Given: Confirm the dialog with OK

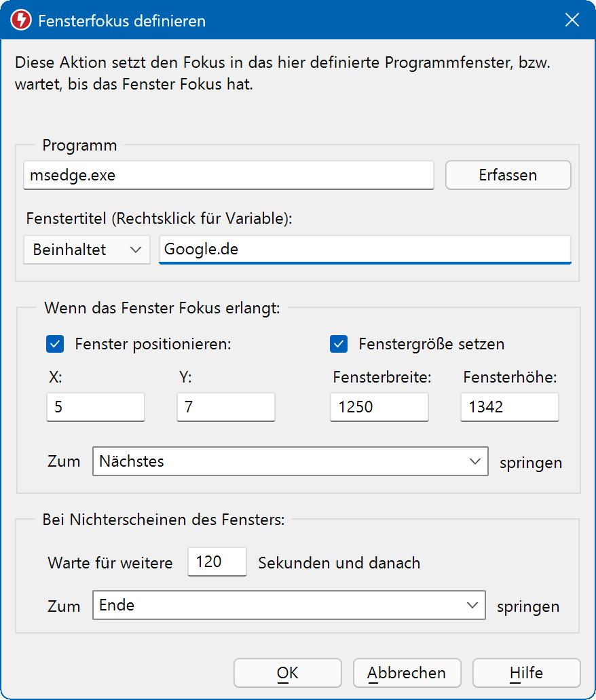Looking at the screenshot, I should pos(287,673).
